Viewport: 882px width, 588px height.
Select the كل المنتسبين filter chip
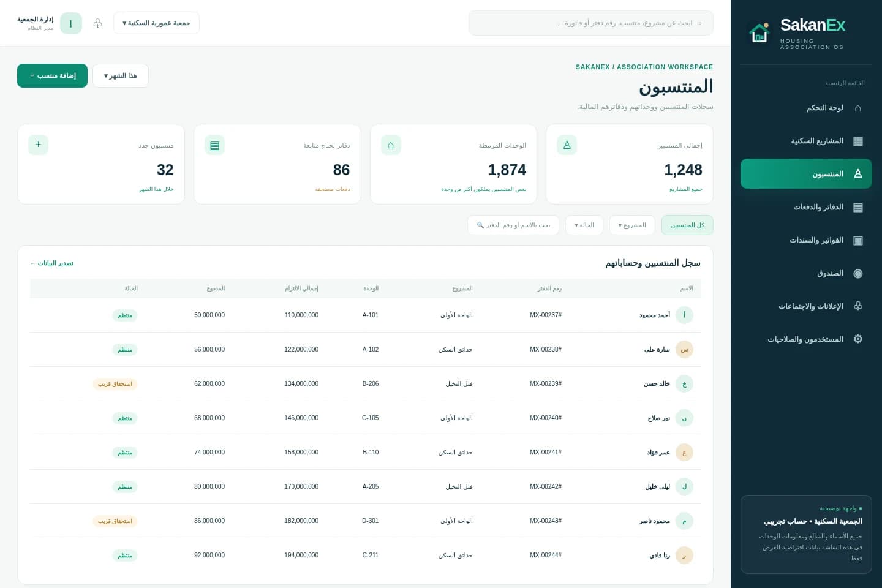tap(687, 225)
